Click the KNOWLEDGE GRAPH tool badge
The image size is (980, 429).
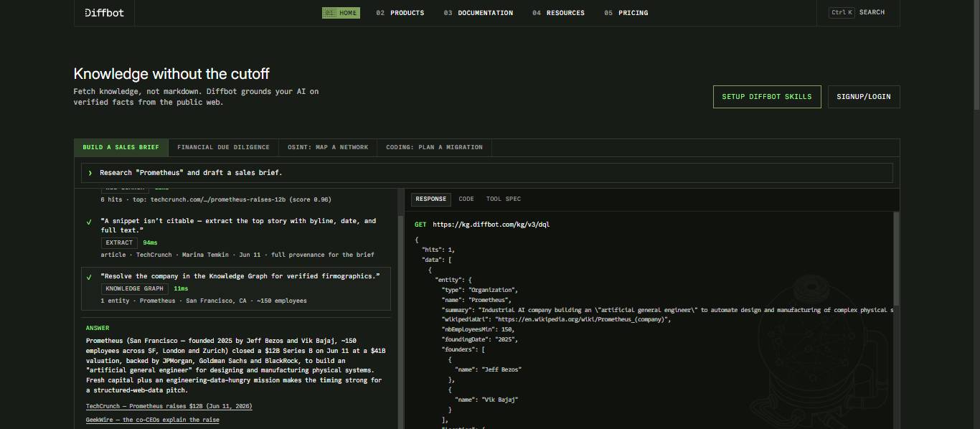click(x=135, y=288)
